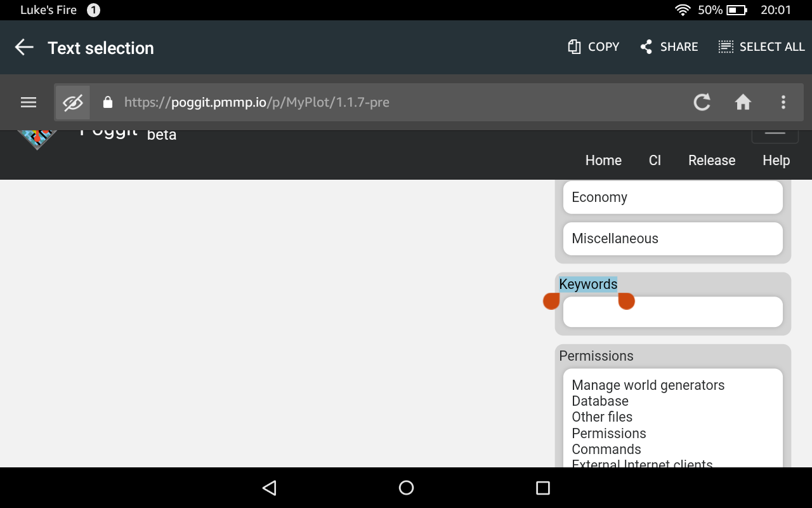The height and width of the screenshot is (508, 812).
Task: Toggle the Poggit site navbar collapse button
Action: pos(775,136)
